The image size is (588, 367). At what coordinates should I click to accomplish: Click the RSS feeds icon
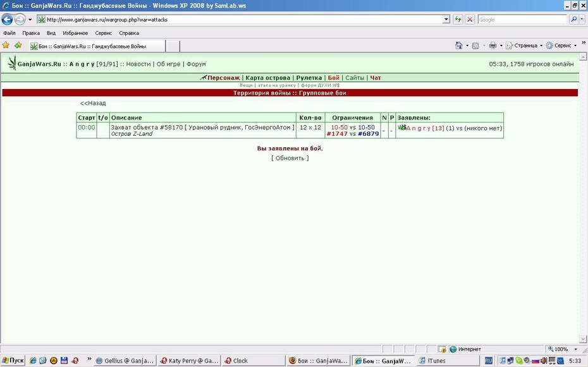click(x=475, y=45)
